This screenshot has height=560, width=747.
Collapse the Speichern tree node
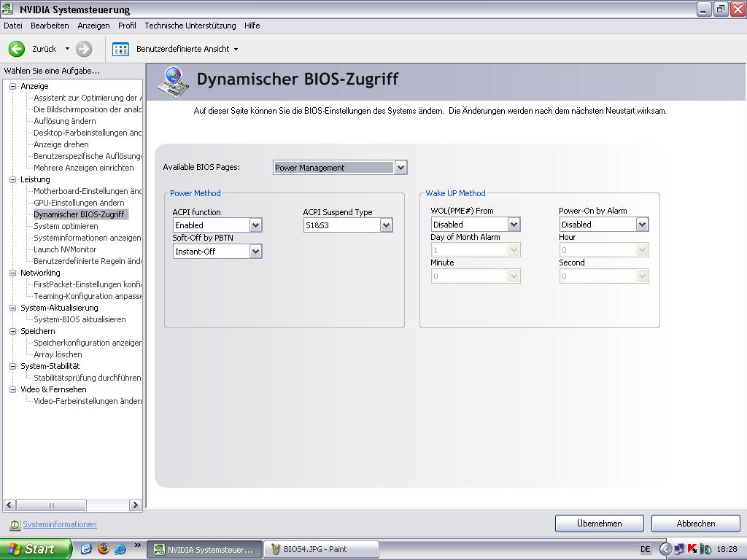pos(13,332)
